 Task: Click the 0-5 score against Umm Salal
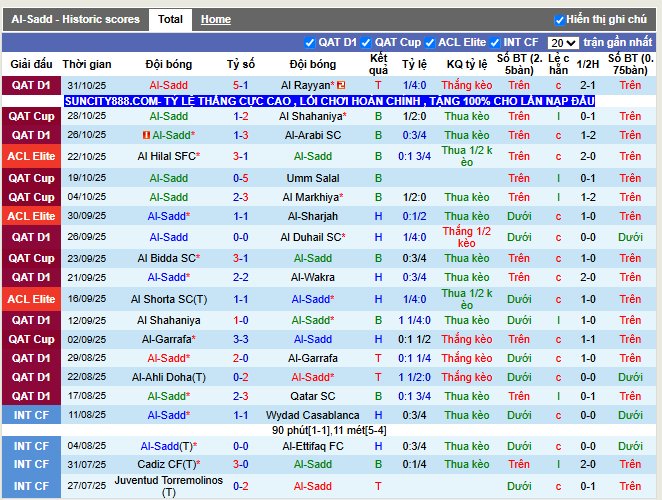241,178
